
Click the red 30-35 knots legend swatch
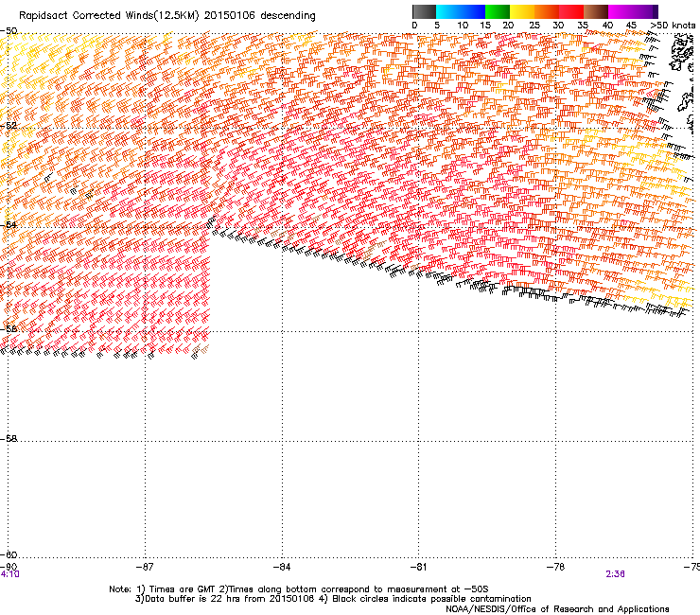[571, 11]
